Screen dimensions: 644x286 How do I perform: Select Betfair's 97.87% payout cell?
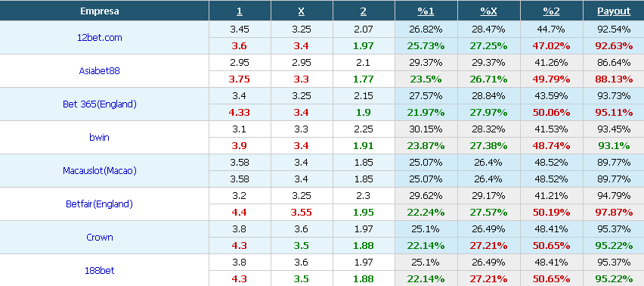[x=614, y=213]
